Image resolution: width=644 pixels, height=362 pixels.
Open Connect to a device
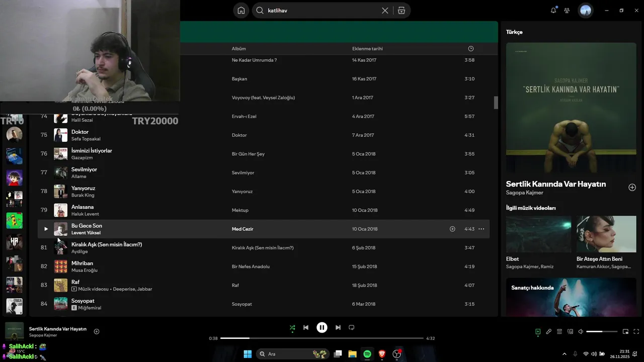[570, 331]
